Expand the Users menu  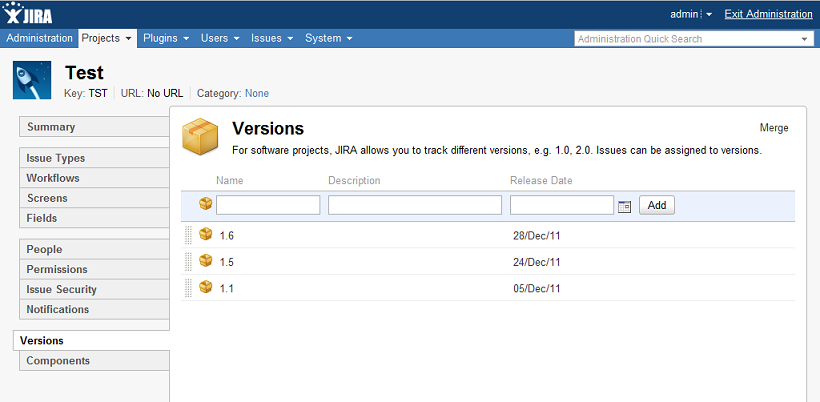tap(220, 38)
